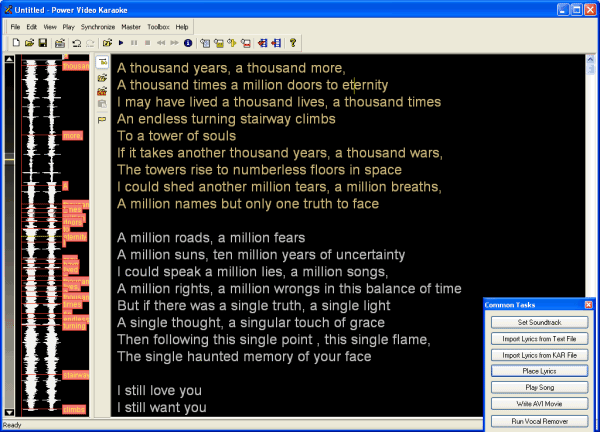Fast-forward the song with the double-right arrows
The height and width of the screenshot is (432, 600).
(x=174, y=43)
